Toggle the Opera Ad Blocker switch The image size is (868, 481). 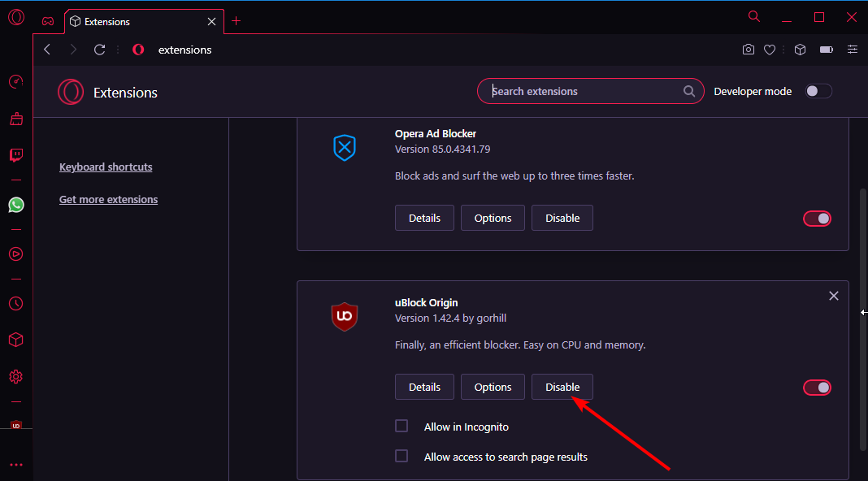817,219
